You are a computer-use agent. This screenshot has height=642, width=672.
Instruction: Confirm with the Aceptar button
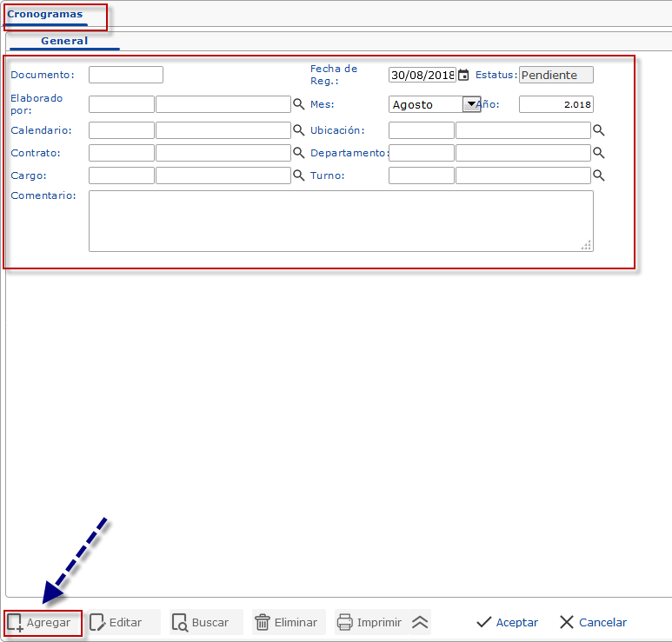coord(508,622)
